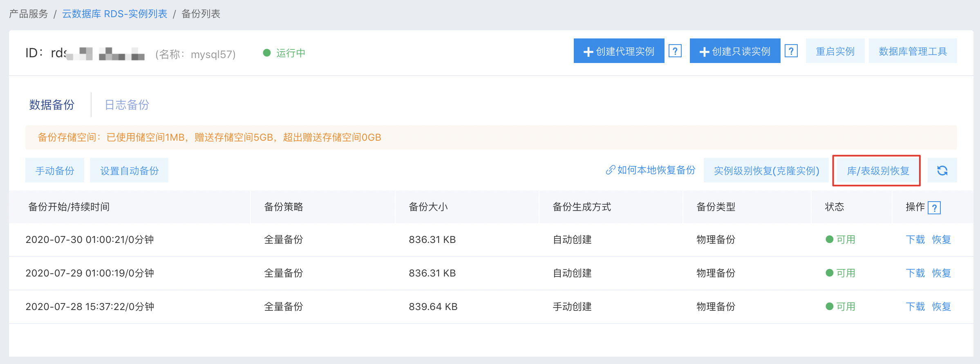Select the 2020-07-30 01:00:21/0分钟 cell

pos(89,239)
